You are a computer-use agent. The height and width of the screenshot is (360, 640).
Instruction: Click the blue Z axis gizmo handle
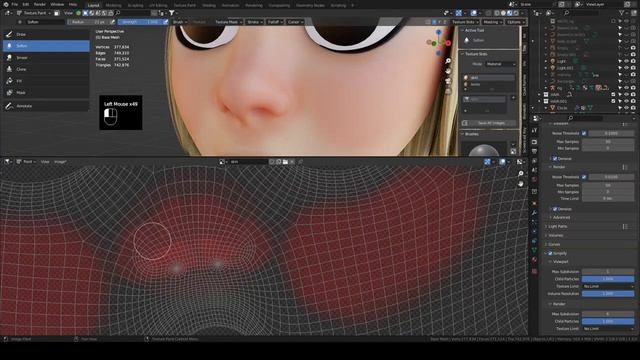[x=438, y=32]
